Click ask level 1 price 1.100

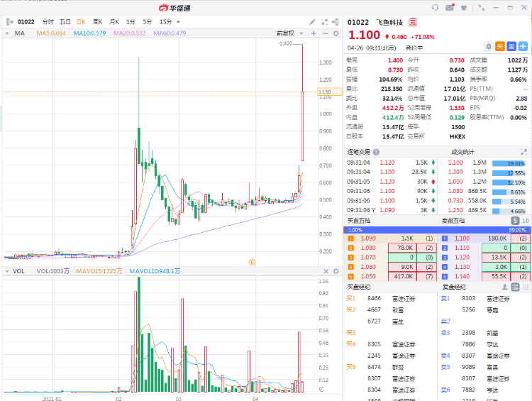coord(462,238)
